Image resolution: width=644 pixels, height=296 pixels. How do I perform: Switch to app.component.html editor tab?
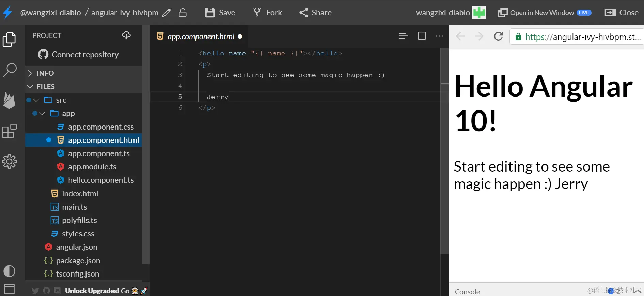[199, 36]
